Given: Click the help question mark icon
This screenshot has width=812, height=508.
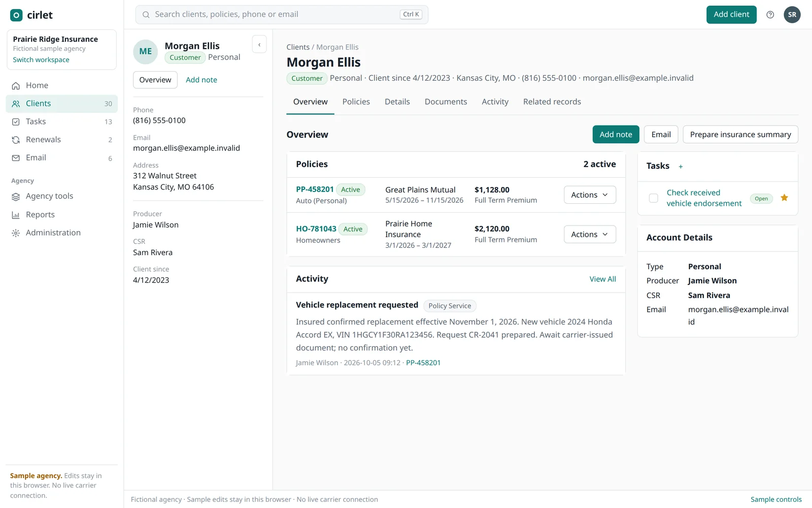Looking at the screenshot, I should (770, 15).
